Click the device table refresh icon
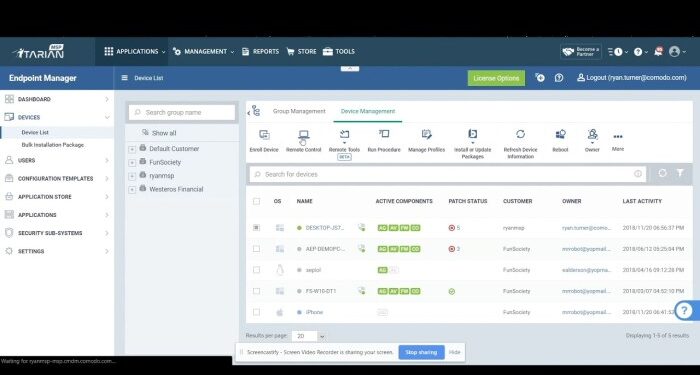The height and width of the screenshot is (375, 700). pos(662,173)
